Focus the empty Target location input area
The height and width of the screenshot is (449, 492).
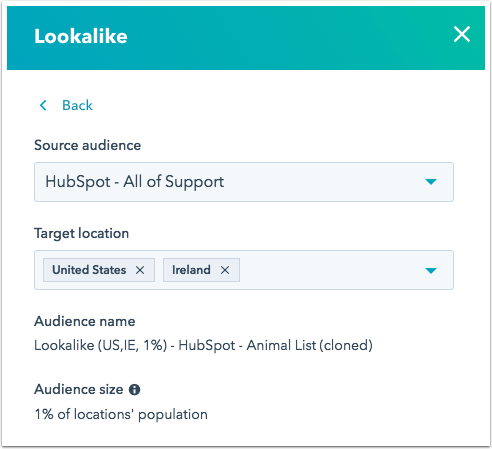330,270
